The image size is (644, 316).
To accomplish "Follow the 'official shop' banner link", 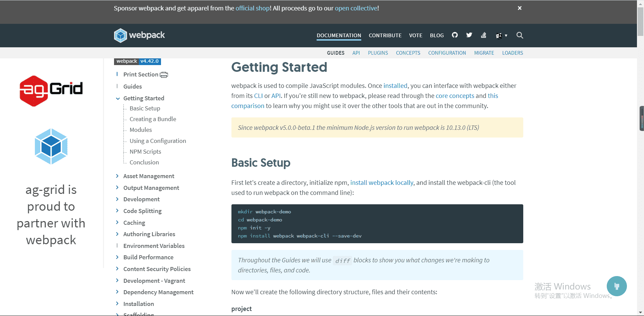I will click(253, 8).
